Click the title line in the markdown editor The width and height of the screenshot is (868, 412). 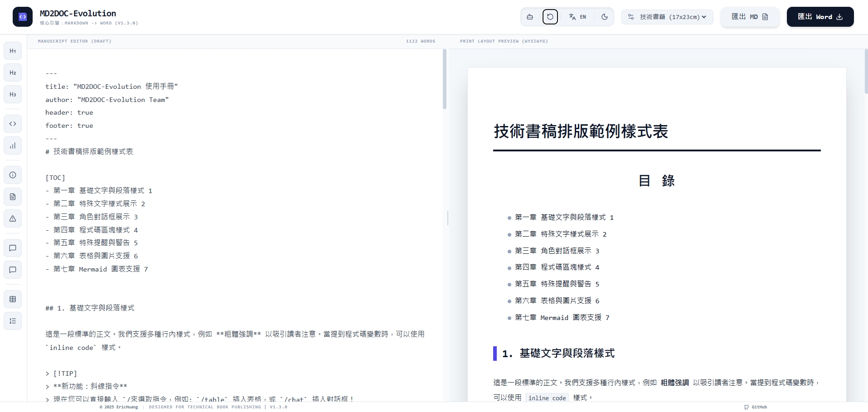[x=112, y=87]
